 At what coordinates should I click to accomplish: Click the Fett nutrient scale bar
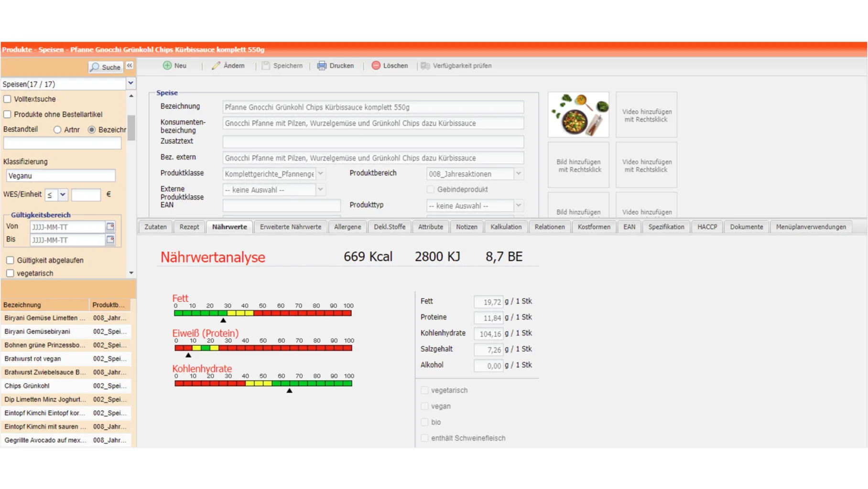point(263,313)
